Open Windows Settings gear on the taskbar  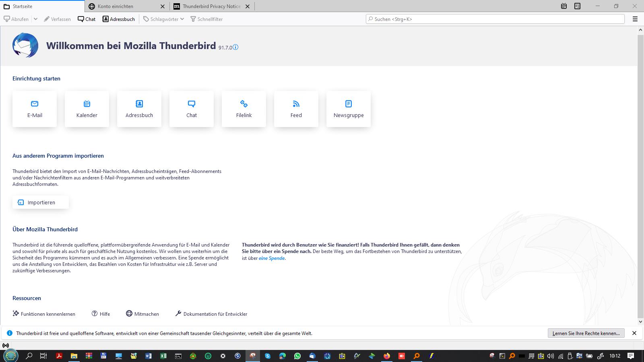pos(223,356)
